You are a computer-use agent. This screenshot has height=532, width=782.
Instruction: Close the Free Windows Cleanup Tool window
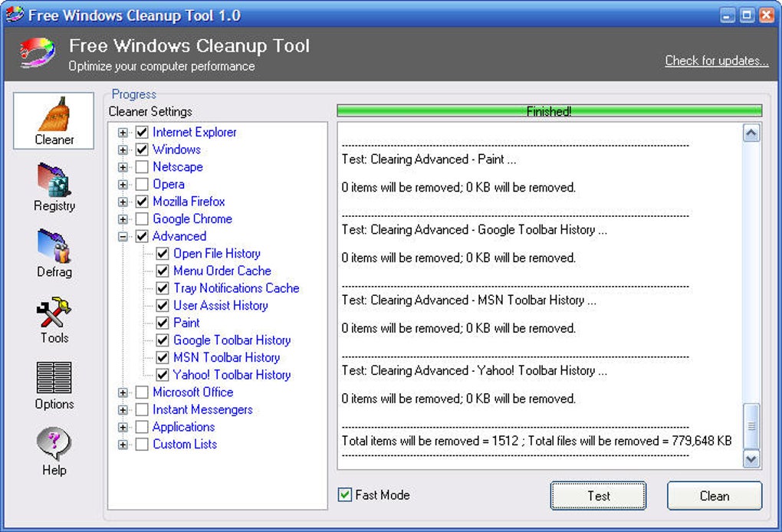coord(766,15)
